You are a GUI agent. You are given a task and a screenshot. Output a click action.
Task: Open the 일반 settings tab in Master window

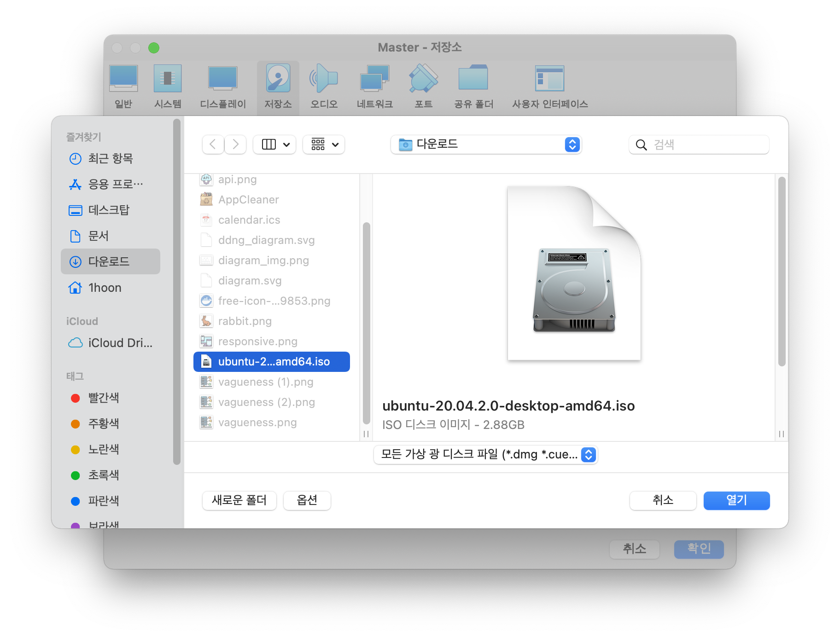point(123,87)
